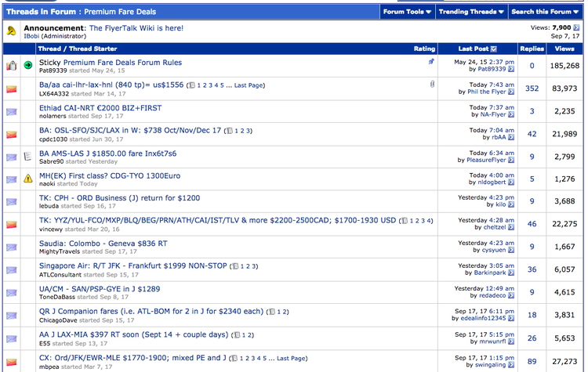
Task: Open BA AMS-LAS J $1850.00 fare thread
Action: [108, 153]
